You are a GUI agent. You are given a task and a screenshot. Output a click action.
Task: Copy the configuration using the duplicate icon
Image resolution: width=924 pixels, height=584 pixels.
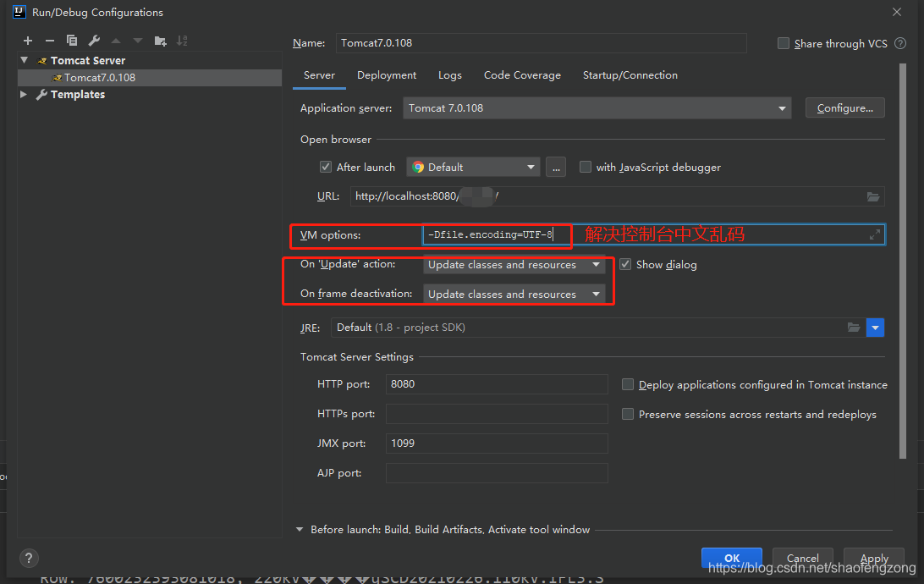[x=72, y=41]
